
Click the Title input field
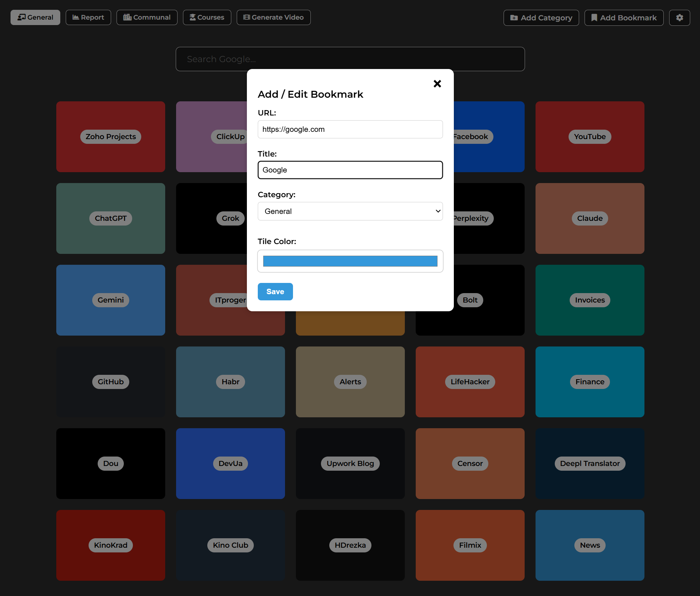pos(350,170)
